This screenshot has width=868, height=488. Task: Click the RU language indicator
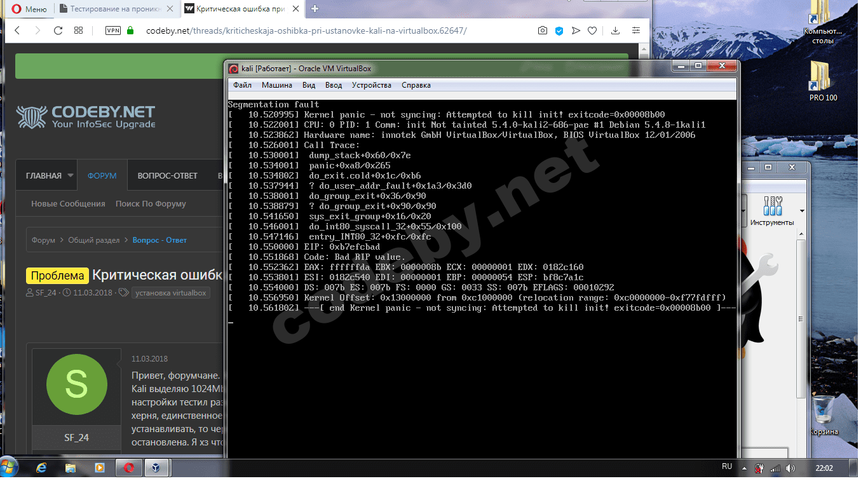click(x=727, y=466)
